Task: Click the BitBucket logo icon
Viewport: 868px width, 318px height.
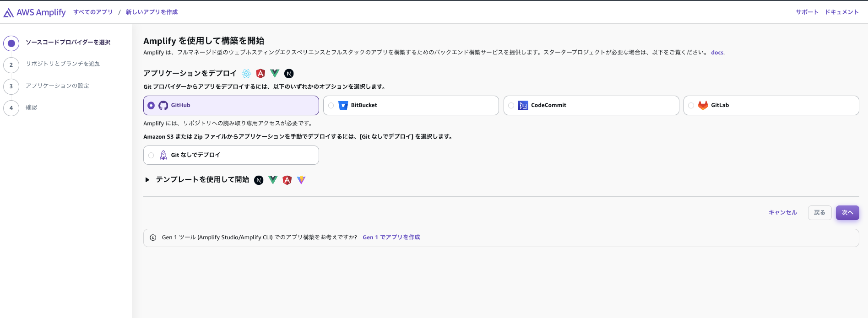Action: pyautogui.click(x=343, y=106)
